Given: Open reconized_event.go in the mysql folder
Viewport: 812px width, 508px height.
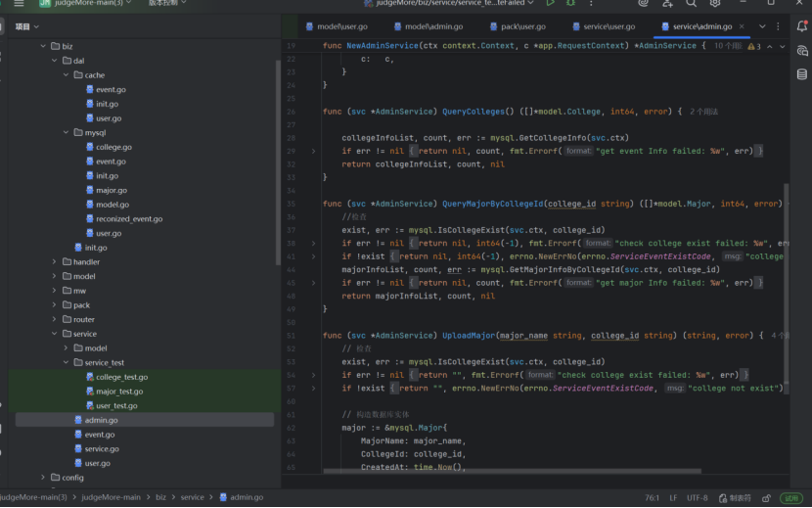Looking at the screenshot, I should [x=129, y=218].
